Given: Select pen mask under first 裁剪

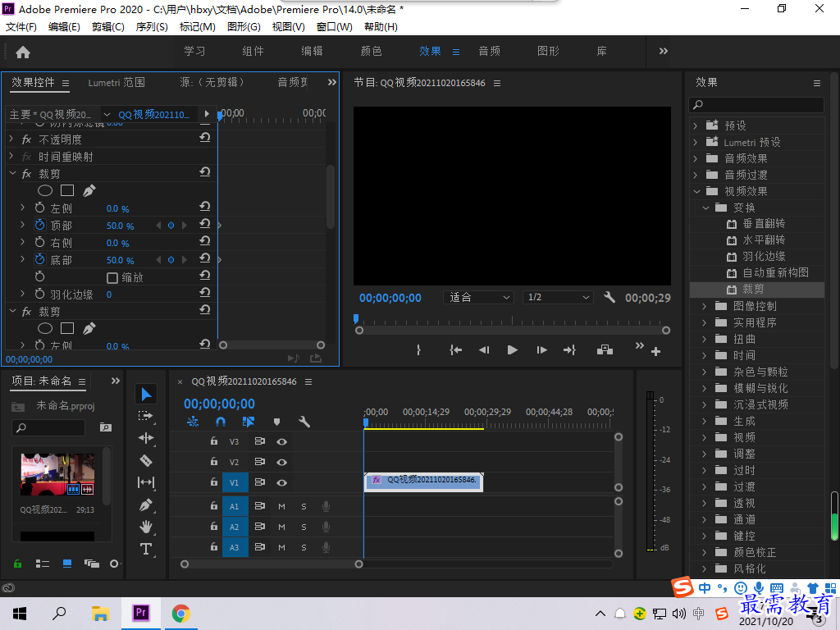Looking at the screenshot, I should [89, 190].
